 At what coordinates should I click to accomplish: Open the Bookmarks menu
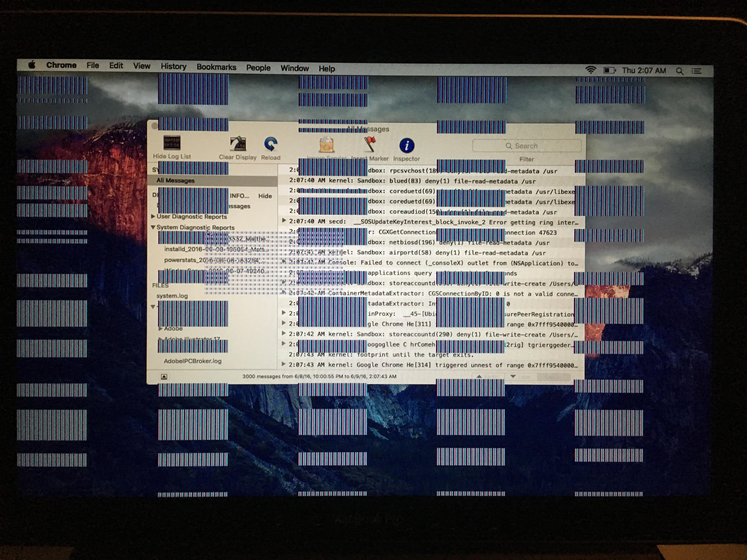click(216, 67)
